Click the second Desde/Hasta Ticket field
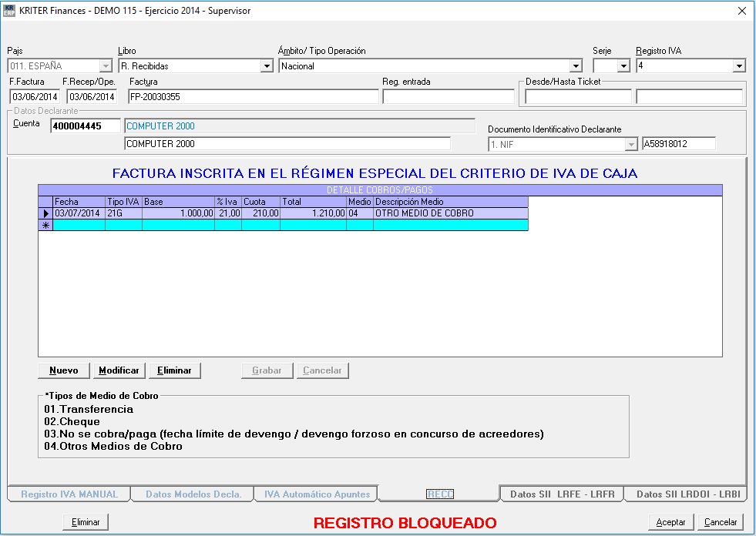Viewport: 756px width, 536px height. click(690, 97)
